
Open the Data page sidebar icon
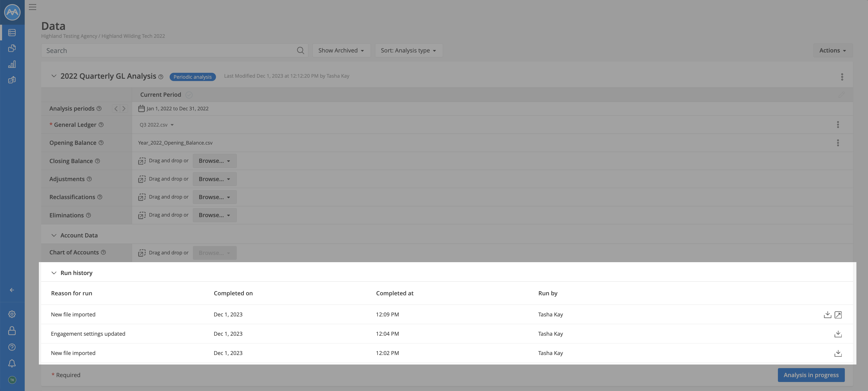12,32
